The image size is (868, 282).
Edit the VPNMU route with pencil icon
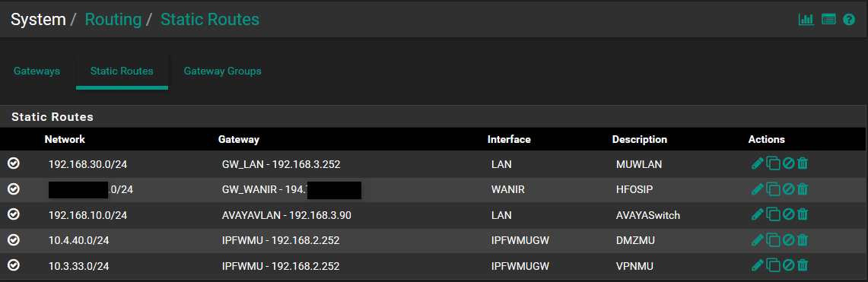(x=757, y=265)
